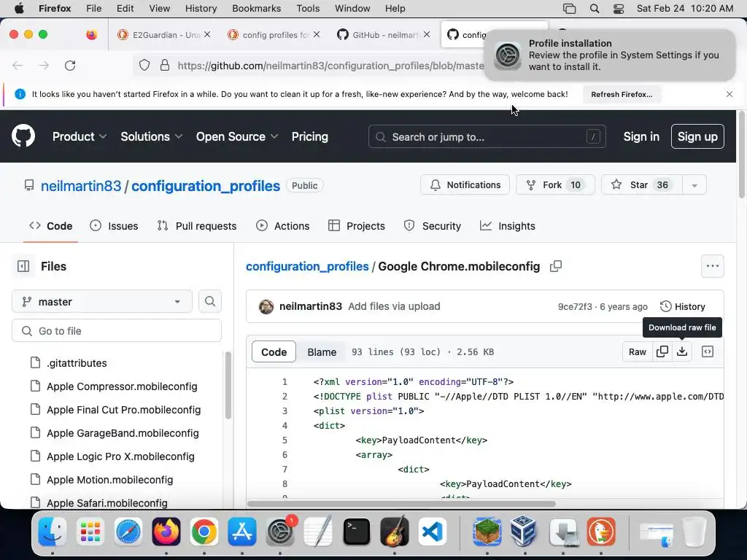This screenshot has width=747, height=560.
Task: Close the config profiles search tab
Action: tap(317, 34)
